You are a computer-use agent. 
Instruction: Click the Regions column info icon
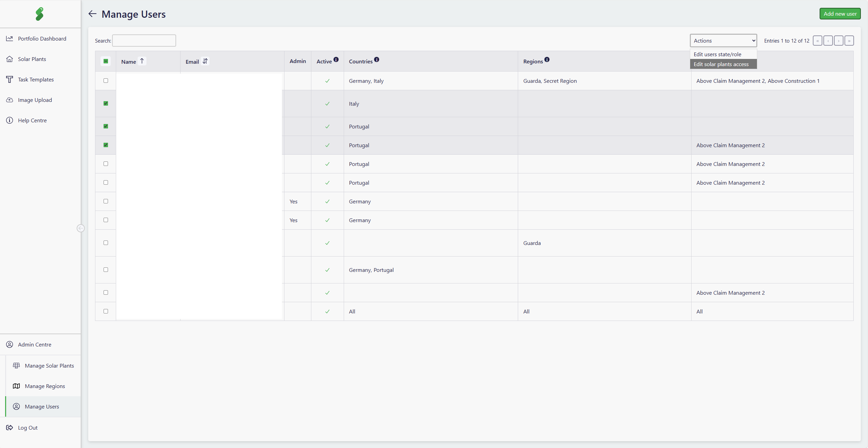(547, 60)
